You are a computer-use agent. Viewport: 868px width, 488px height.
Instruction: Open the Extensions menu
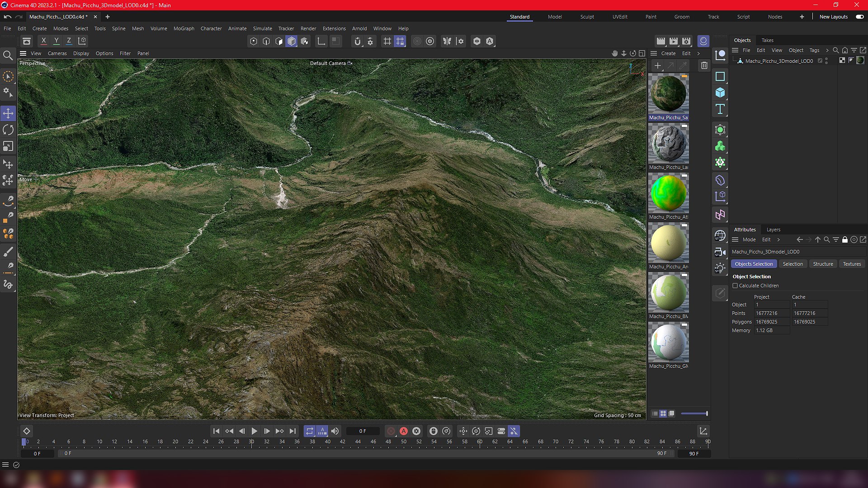click(x=334, y=28)
